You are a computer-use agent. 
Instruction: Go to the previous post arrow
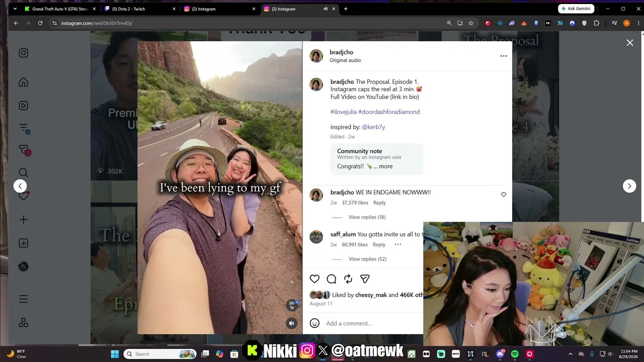point(20,186)
